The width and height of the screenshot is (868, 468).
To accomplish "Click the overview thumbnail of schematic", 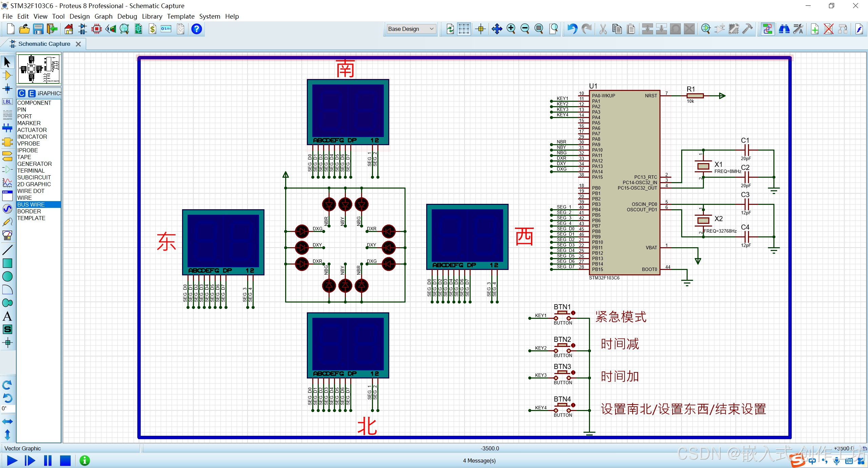I will coord(39,69).
